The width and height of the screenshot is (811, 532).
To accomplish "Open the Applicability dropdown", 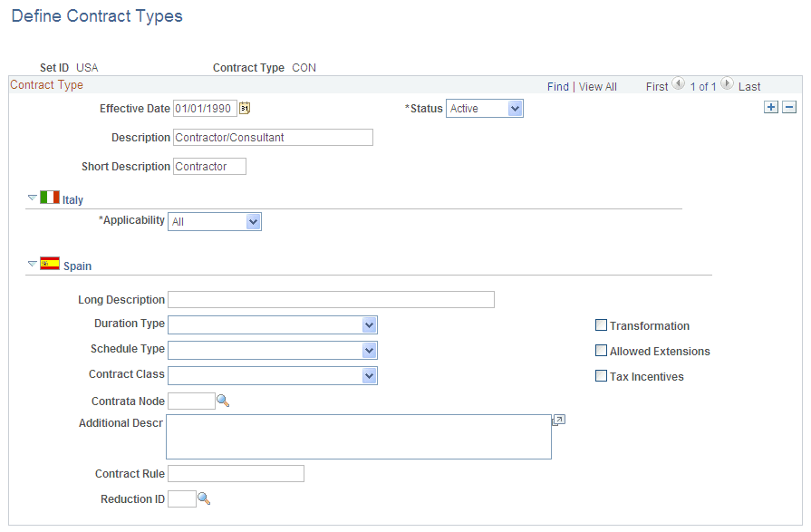I will (215, 221).
